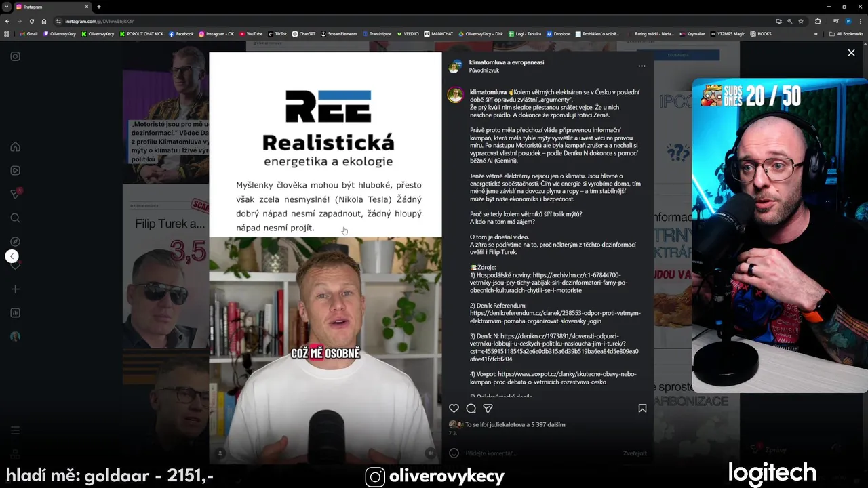
Task: Open the More hamburger menu in sidebar
Action: 15,430
